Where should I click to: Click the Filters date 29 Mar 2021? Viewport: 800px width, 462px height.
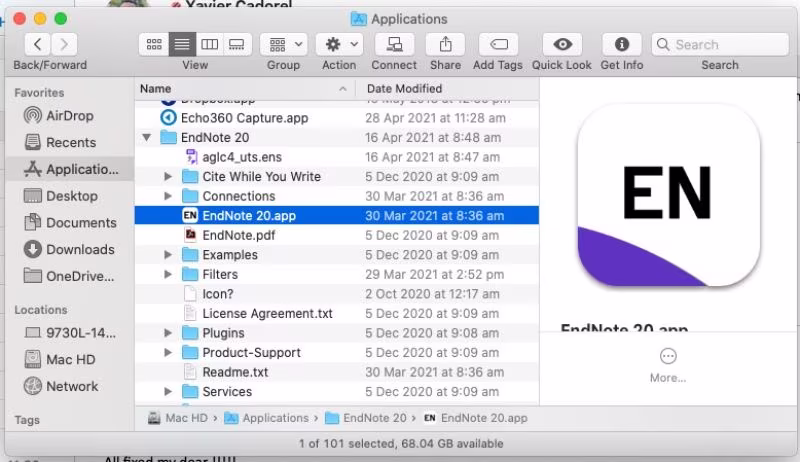point(434,274)
